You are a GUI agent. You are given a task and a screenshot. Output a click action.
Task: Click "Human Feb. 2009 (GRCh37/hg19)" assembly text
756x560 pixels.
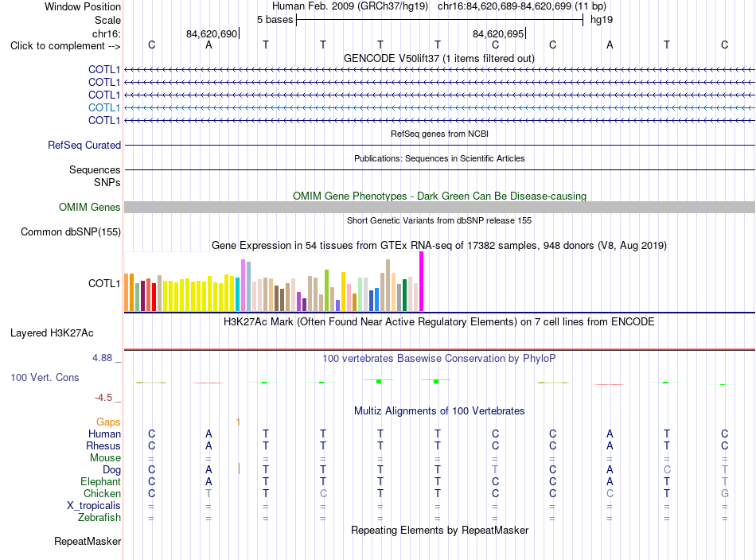350,6
